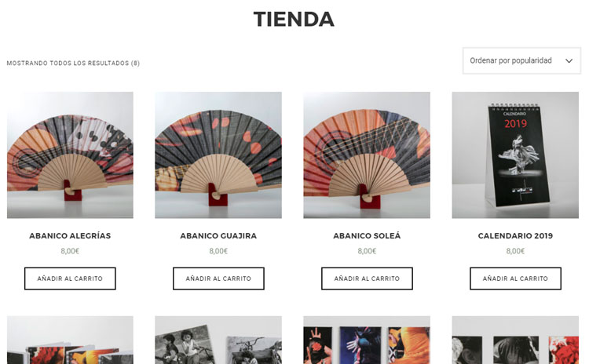Click the ABANICO GUAJIRA product title
Screen dimensions: 589x364
tap(218, 235)
